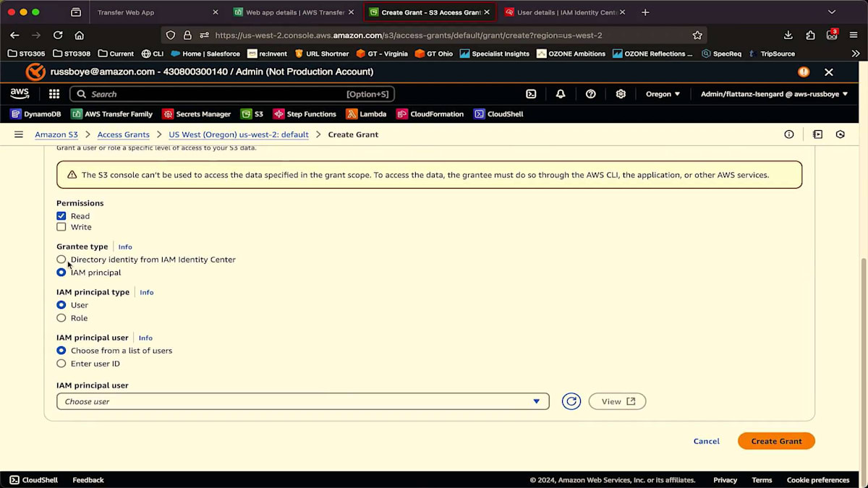Click the Cancel link
Image resolution: width=868 pixels, height=488 pixels.
[707, 441]
